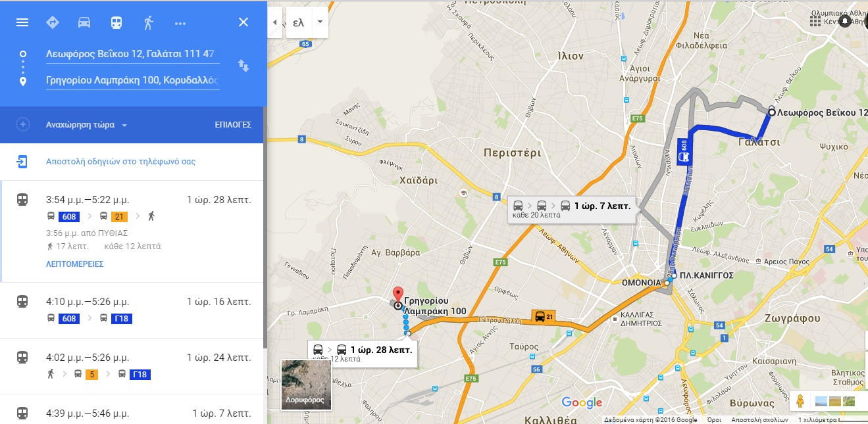Open the hamburger main menu
Viewport: 868px width, 424px height.
(x=22, y=22)
